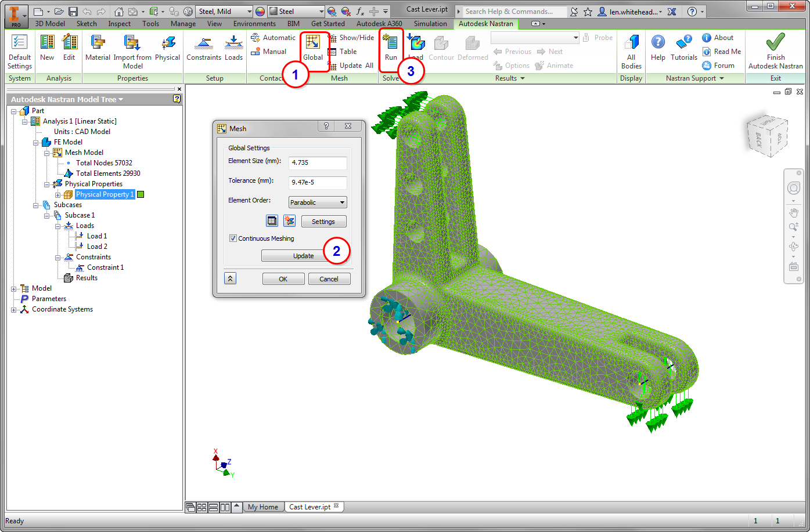Switch to the My Home document tab
This screenshot has height=532, width=810.
point(263,507)
